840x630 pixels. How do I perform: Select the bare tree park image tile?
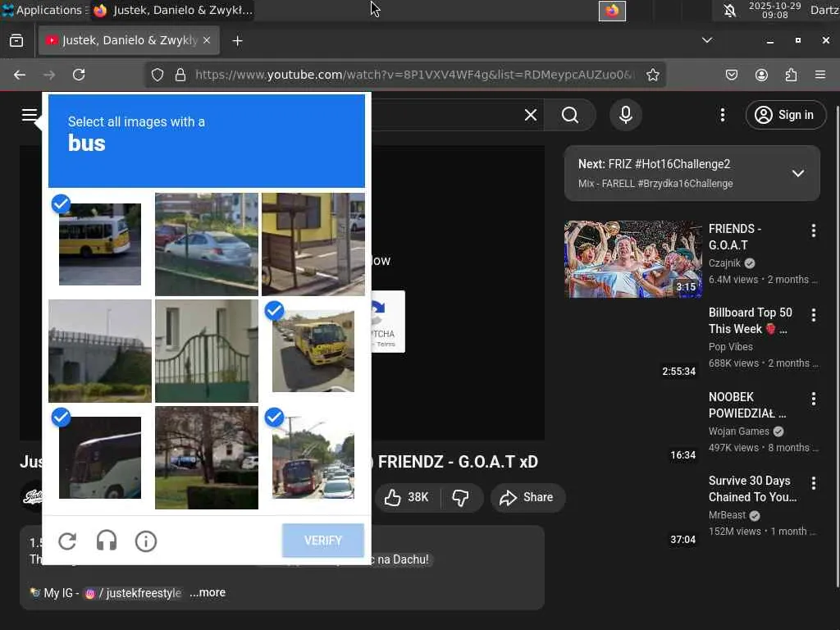pos(206,458)
